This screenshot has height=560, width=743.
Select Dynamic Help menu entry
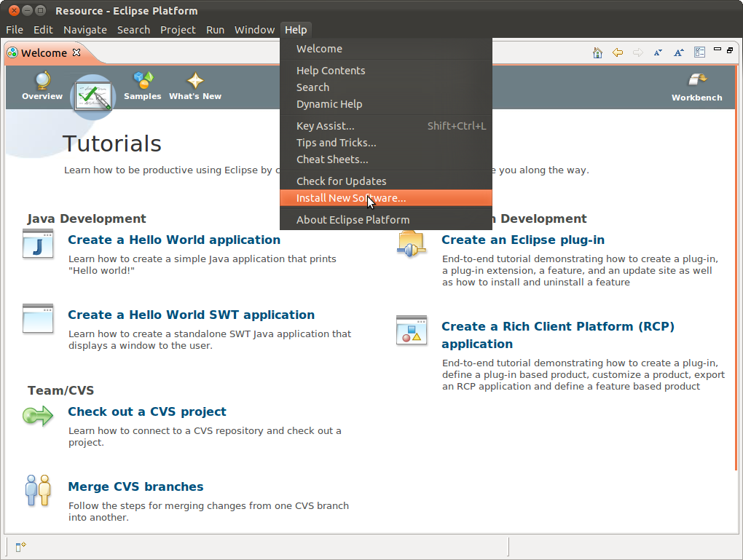(386, 104)
